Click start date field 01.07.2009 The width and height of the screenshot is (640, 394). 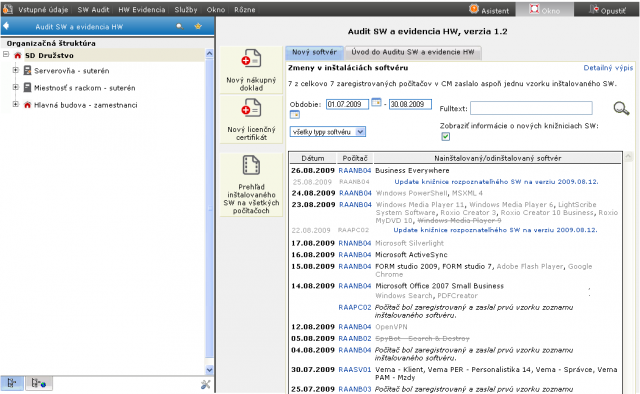[x=347, y=104]
